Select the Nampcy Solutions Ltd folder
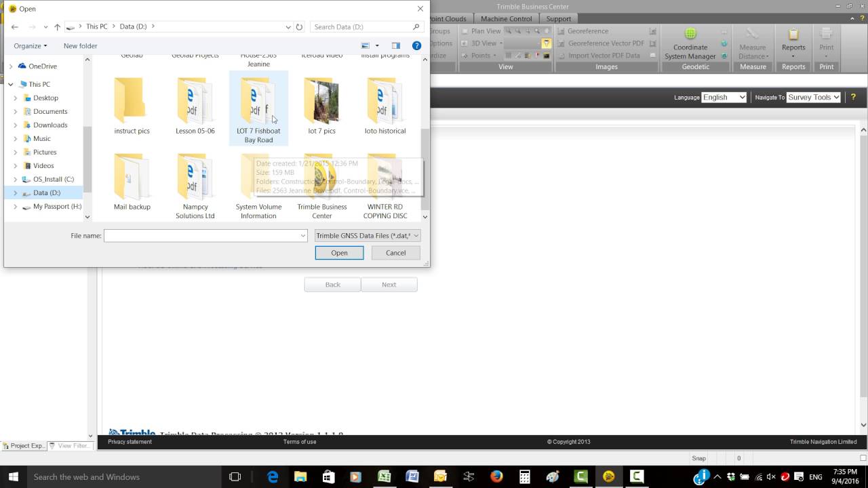Viewport: 868px width, 488px height. pos(195,186)
